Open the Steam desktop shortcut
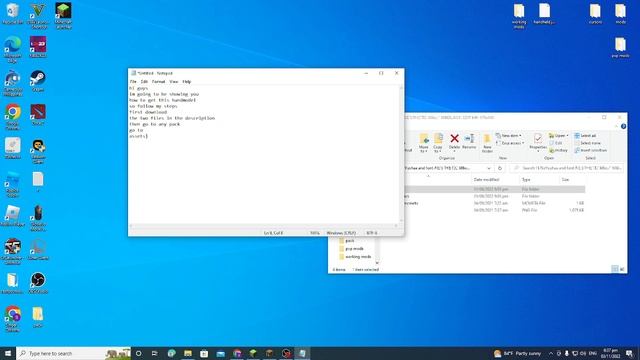The width and height of the screenshot is (640, 360). coord(38,80)
